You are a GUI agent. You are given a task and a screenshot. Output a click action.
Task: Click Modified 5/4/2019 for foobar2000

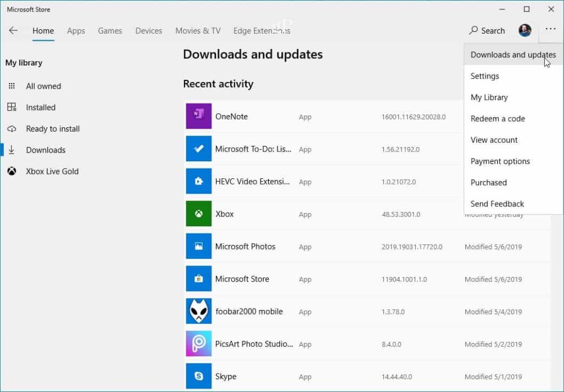[x=493, y=312]
